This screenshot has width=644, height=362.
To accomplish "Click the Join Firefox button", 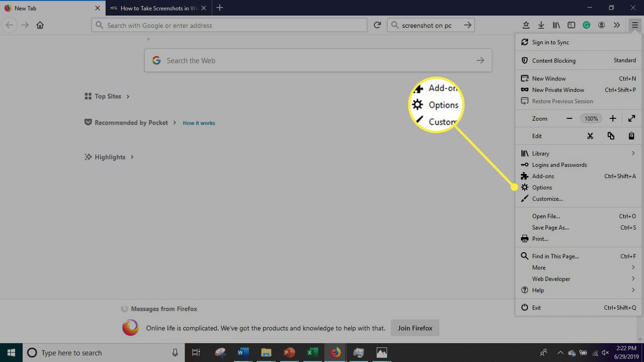I will pos(415,328).
